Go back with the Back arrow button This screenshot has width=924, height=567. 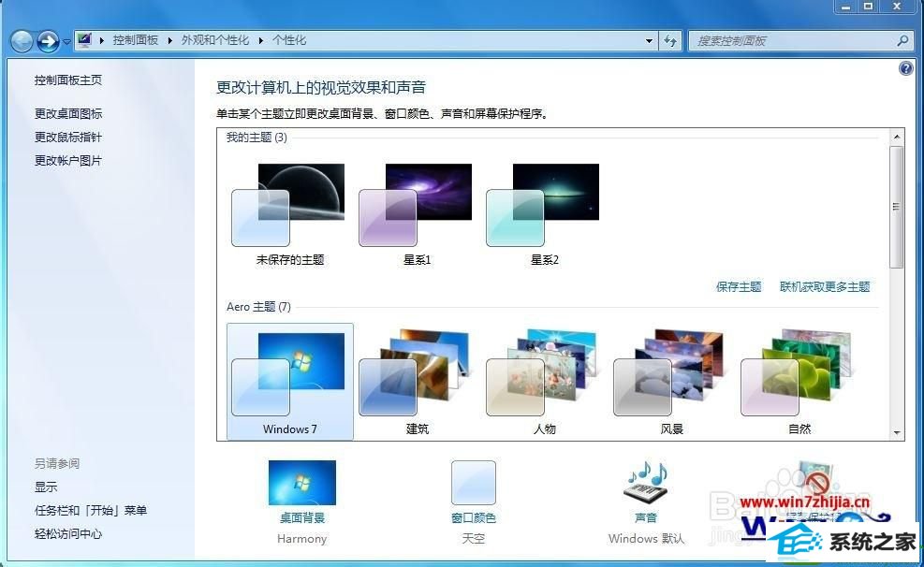[x=22, y=41]
